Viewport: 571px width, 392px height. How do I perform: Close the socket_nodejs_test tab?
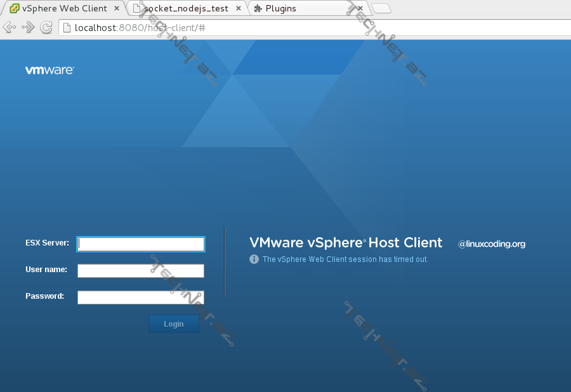point(239,9)
